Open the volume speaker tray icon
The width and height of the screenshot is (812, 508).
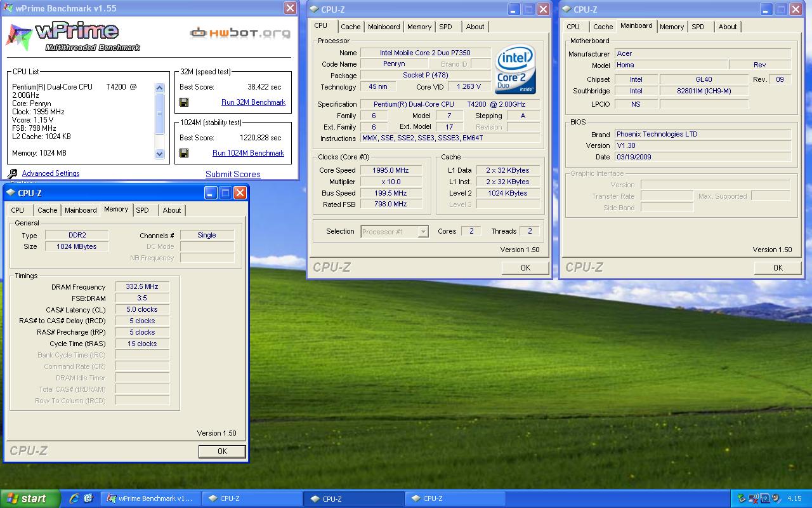(x=776, y=498)
